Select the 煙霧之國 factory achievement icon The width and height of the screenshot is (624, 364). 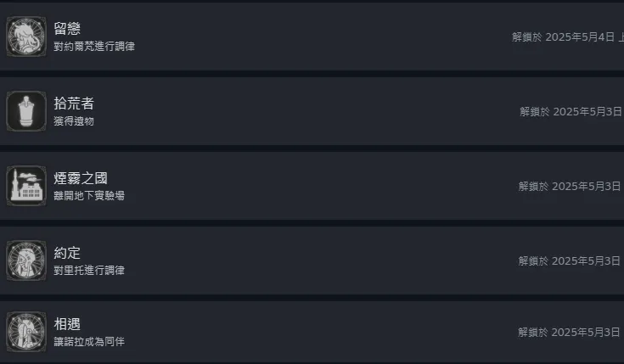point(26,186)
